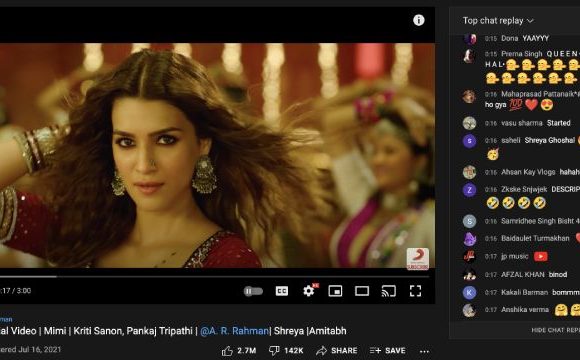Viewport: 580px width, 360px height.
Task: Open Prema Singh's chat avatar
Action: coord(470,56)
